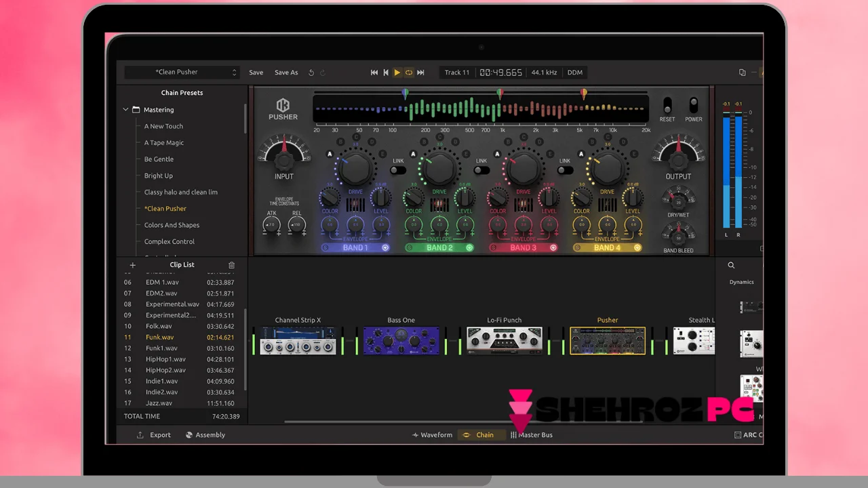868x488 pixels.
Task: Toggle loop playback
Action: tap(409, 73)
